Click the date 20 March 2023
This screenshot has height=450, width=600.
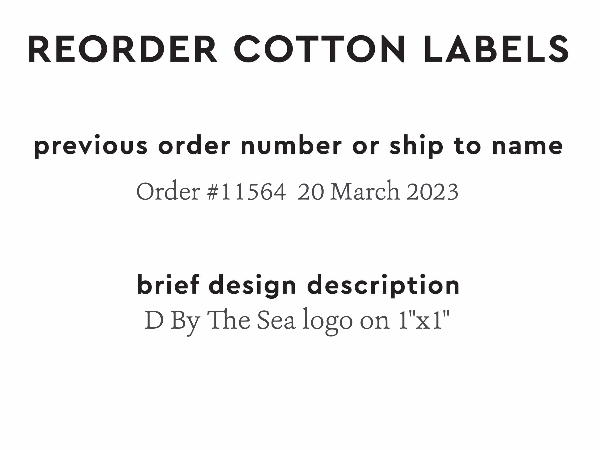coord(378,191)
